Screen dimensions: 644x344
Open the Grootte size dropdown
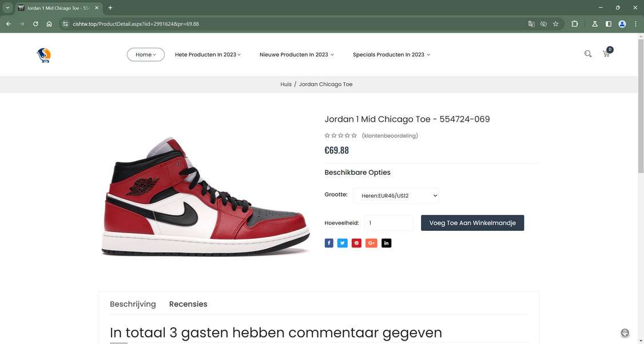click(x=396, y=195)
